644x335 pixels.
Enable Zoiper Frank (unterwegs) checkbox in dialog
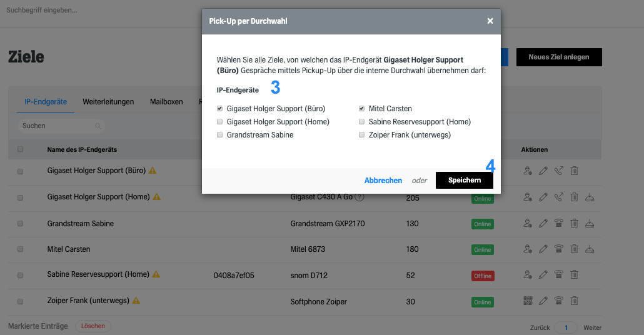coord(361,134)
